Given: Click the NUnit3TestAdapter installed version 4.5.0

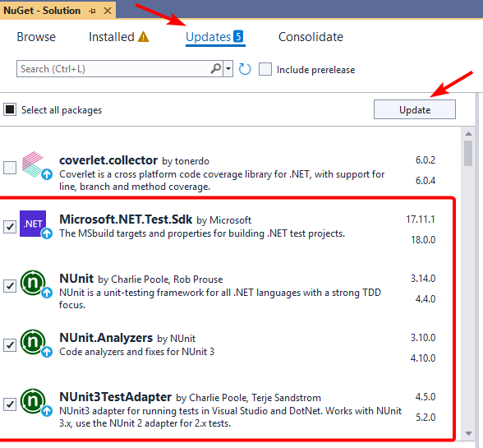Looking at the screenshot, I should click(x=425, y=397).
